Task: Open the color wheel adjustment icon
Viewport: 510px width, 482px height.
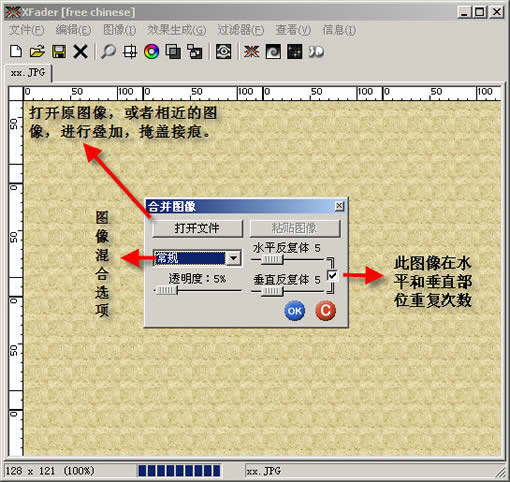Action: pos(152,52)
